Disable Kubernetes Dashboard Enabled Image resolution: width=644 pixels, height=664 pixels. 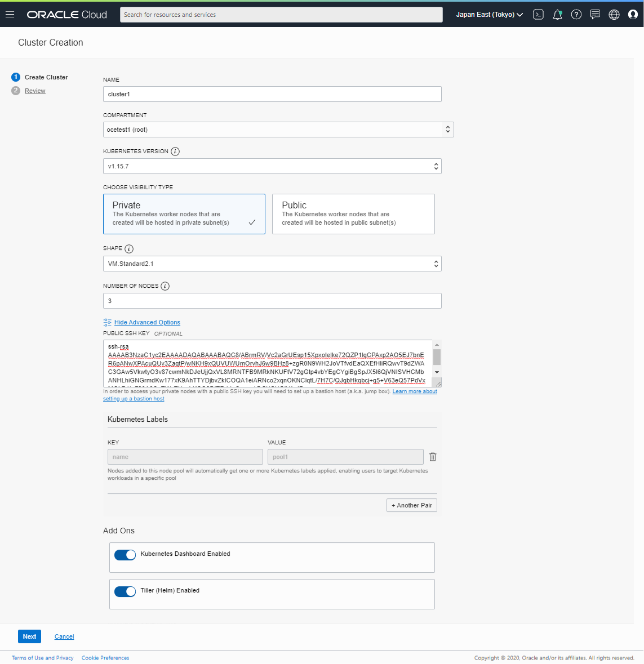pos(125,555)
